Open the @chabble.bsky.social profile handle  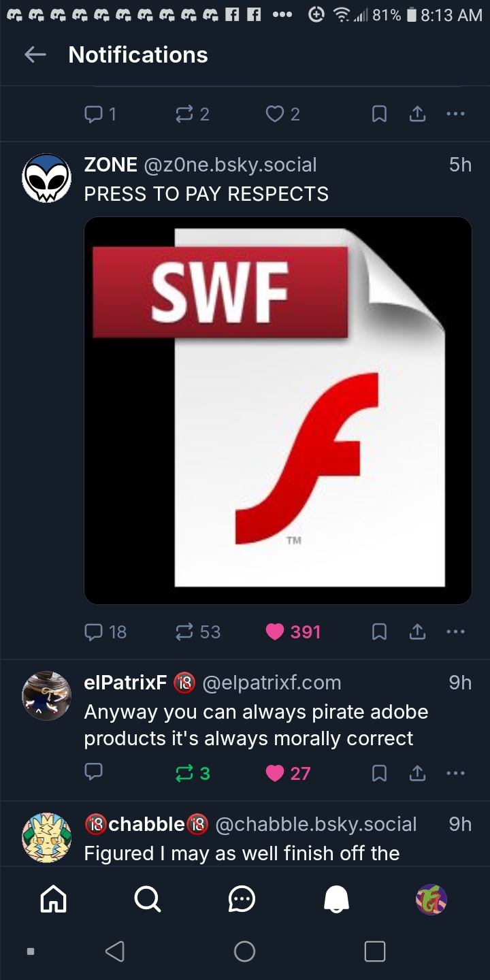pos(316,824)
